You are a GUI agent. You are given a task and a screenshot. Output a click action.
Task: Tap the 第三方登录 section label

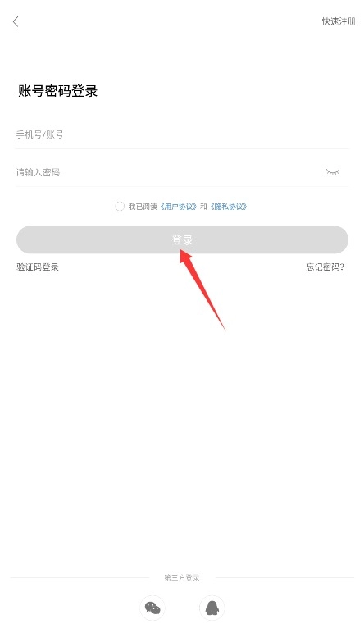182,578
